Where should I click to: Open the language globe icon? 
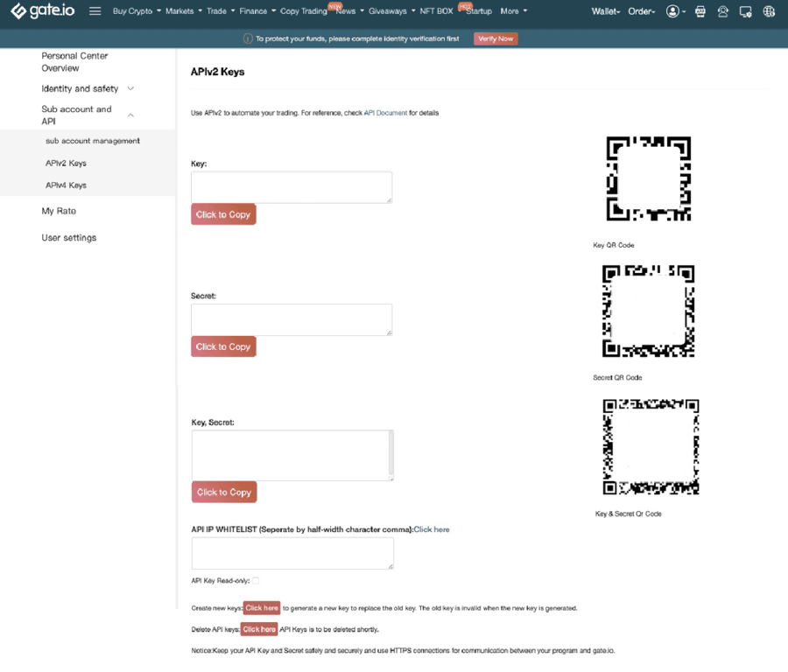point(769,11)
